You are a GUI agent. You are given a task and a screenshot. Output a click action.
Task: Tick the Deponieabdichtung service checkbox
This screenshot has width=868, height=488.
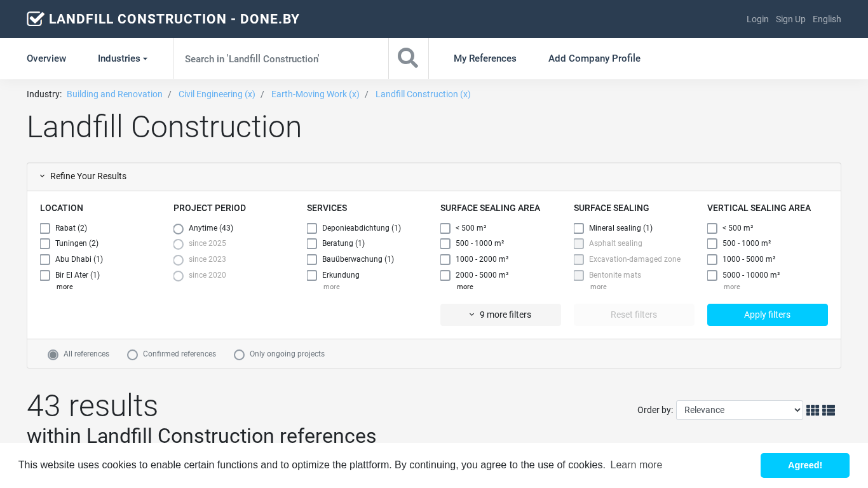tap(312, 229)
